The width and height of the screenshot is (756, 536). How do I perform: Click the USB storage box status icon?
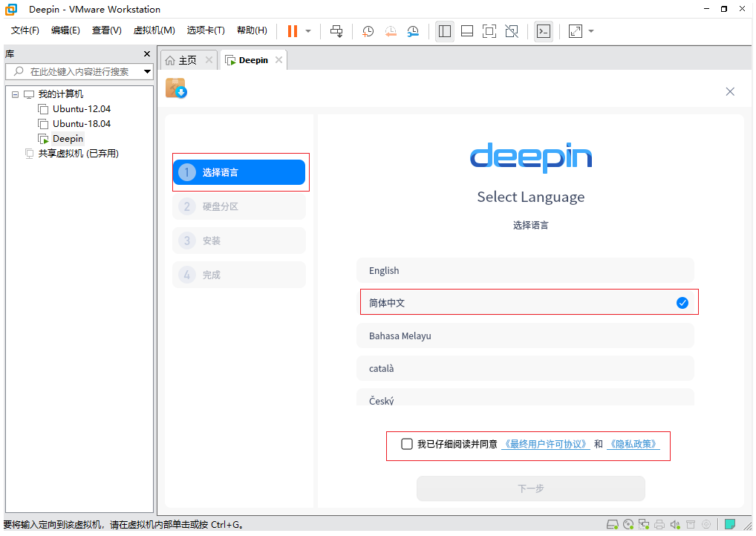click(691, 524)
